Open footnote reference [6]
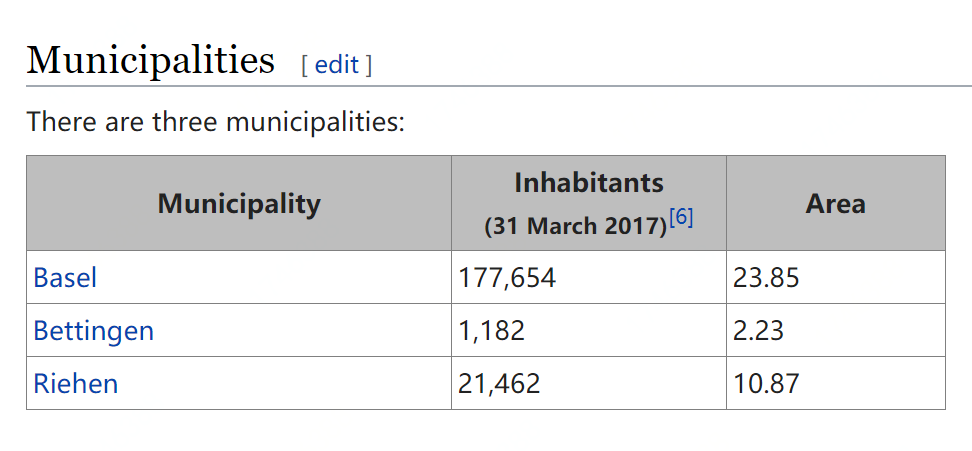 (x=681, y=217)
